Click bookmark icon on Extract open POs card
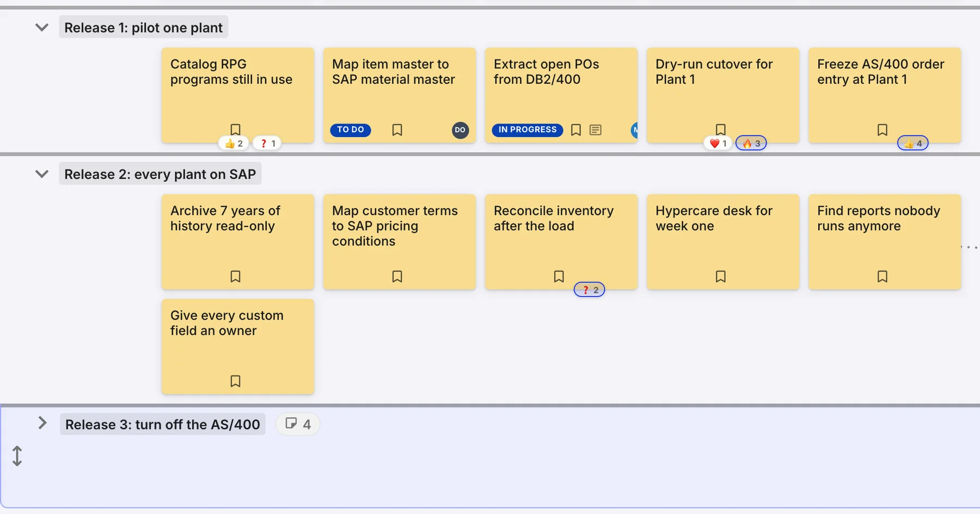 tap(575, 130)
